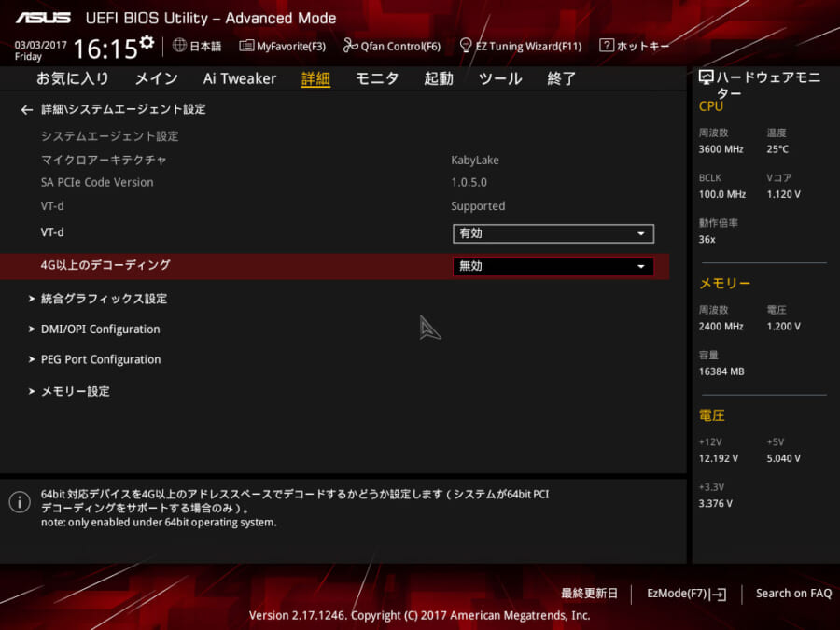Open Search on FAQ link
The width and height of the screenshot is (840, 630).
(794, 594)
